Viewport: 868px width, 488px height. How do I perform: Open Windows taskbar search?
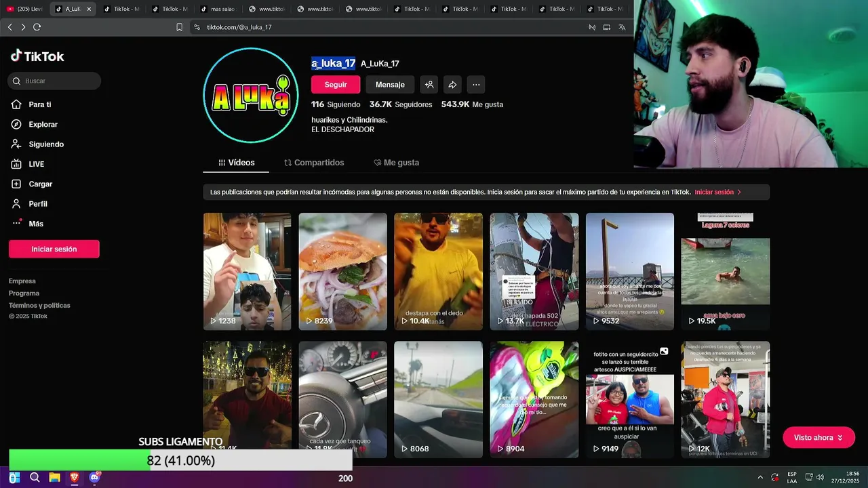coord(35,478)
